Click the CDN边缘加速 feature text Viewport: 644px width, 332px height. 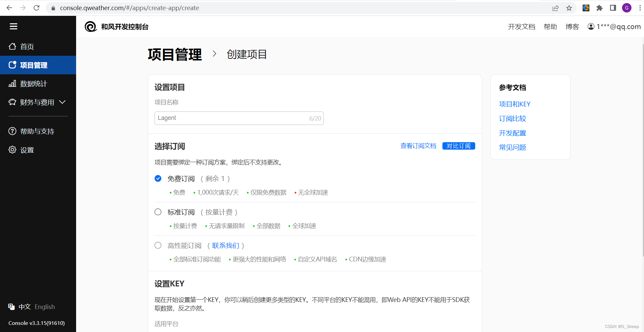(368, 259)
